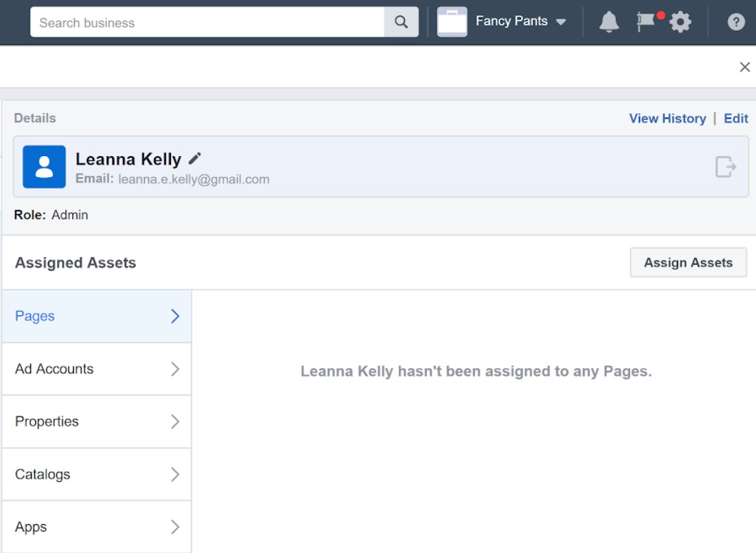
Task: Click the help question mark icon
Action: pyautogui.click(x=736, y=22)
